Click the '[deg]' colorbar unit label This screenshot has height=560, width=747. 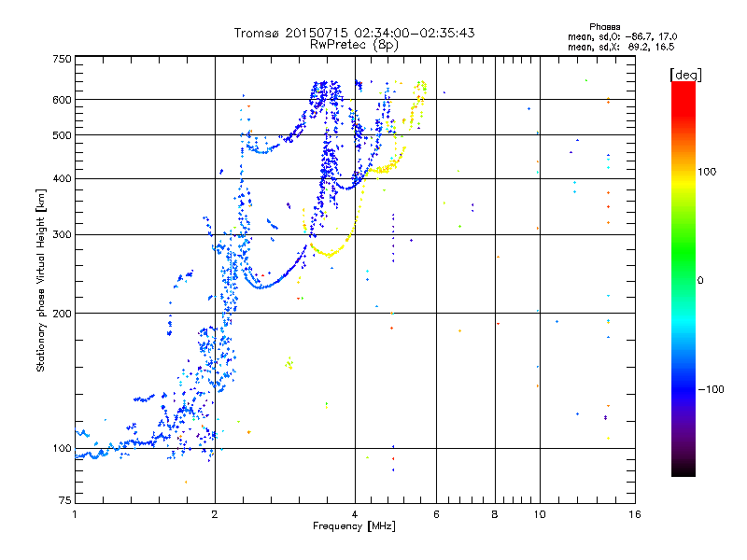[685, 75]
